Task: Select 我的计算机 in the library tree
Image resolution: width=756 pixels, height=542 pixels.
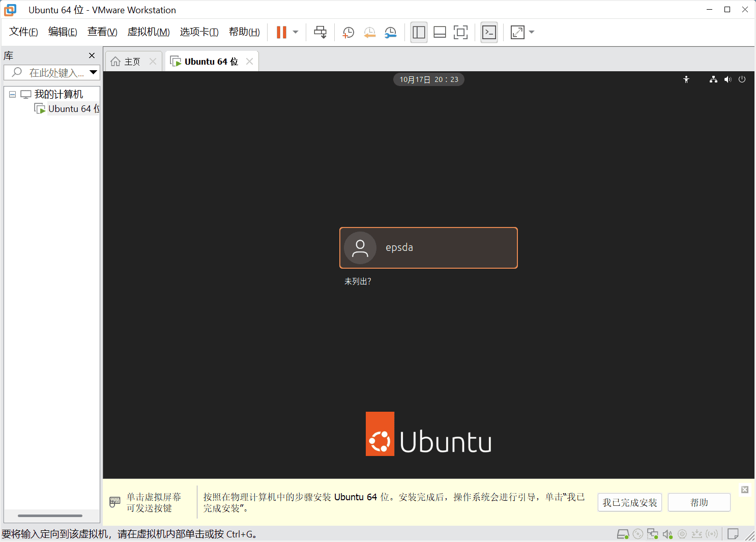Action: 59,95
